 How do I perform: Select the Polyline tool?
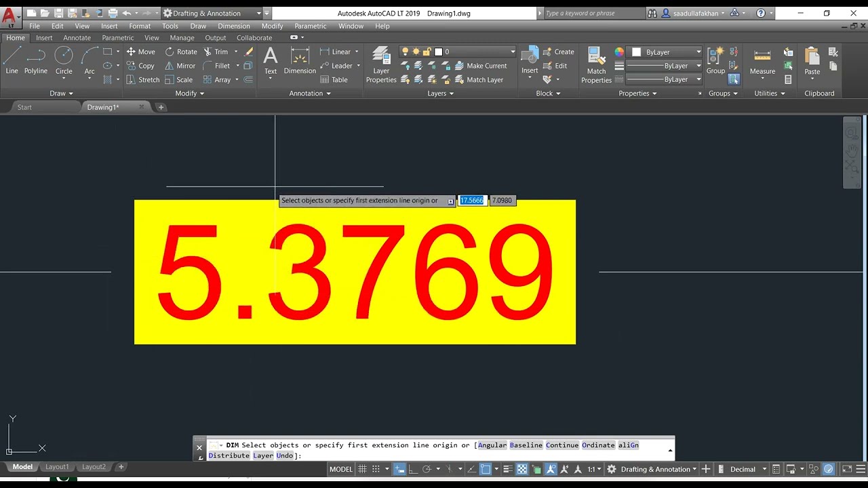pos(36,61)
